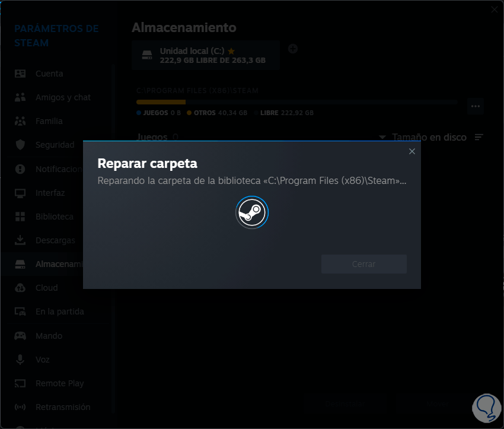Switch to Retransmisión settings
Viewport: 504px width, 429px height.
(x=63, y=407)
